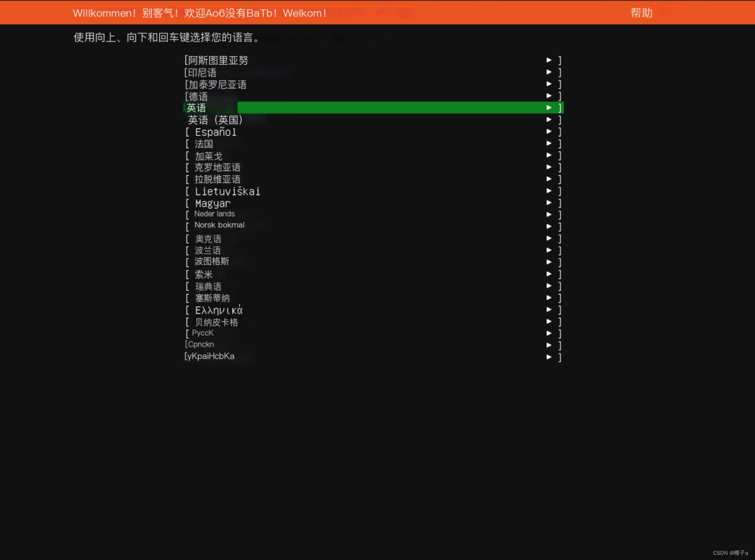Image resolution: width=755 pixels, height=560 pixels.
Task: Select Magyar from the list
Action: [x=373, y=203]
